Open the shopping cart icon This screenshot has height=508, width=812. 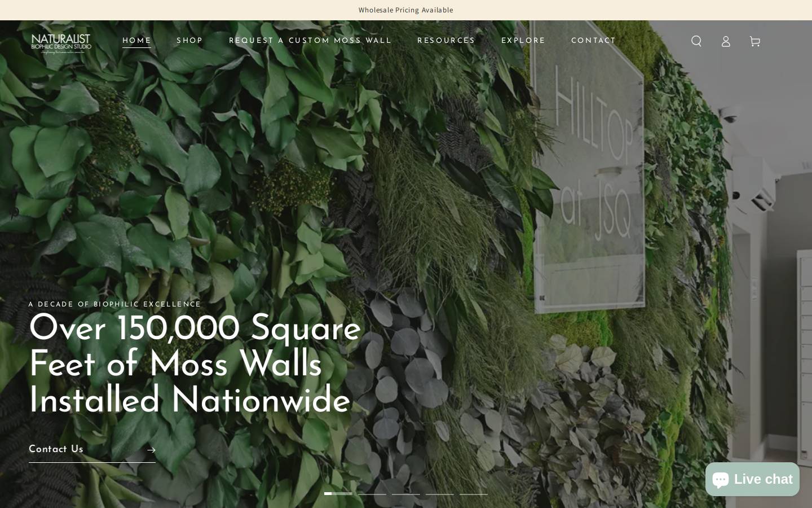tap(755, 41)
